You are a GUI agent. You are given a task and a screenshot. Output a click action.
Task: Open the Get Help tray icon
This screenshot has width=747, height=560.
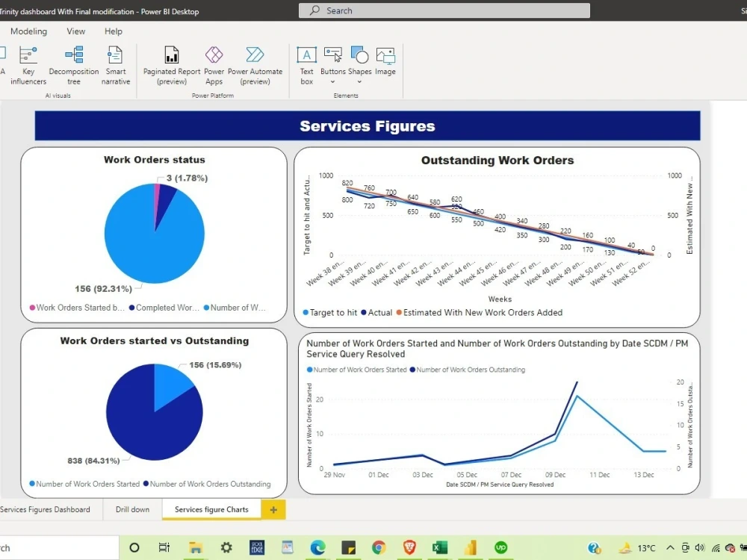(x=594, y=548)
